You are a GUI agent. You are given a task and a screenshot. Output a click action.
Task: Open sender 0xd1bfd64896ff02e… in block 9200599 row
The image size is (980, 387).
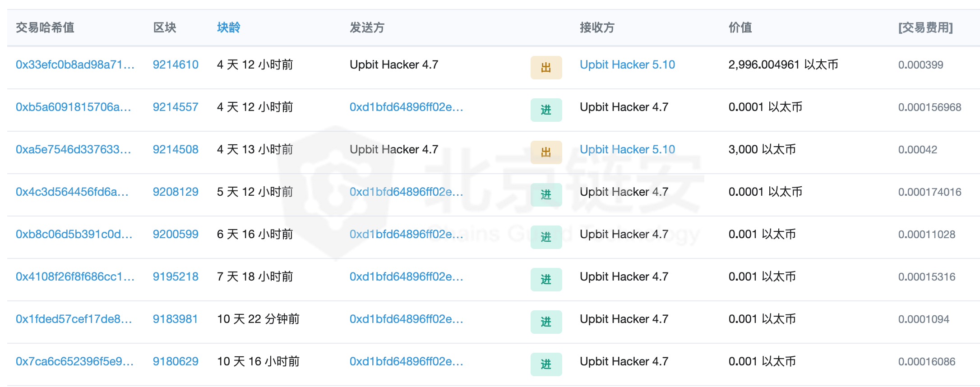(x=406, y=234)
